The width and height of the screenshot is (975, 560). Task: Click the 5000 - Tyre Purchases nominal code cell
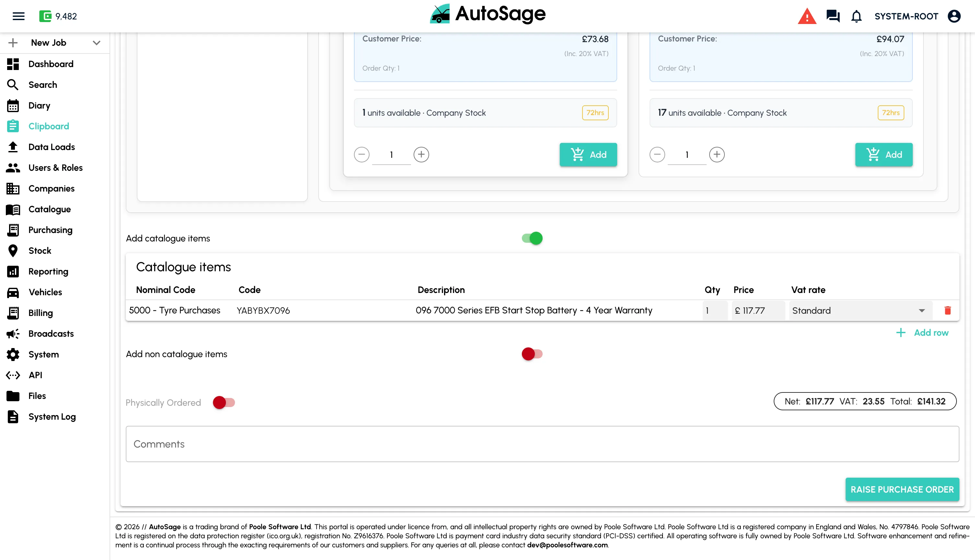(175, 310)
